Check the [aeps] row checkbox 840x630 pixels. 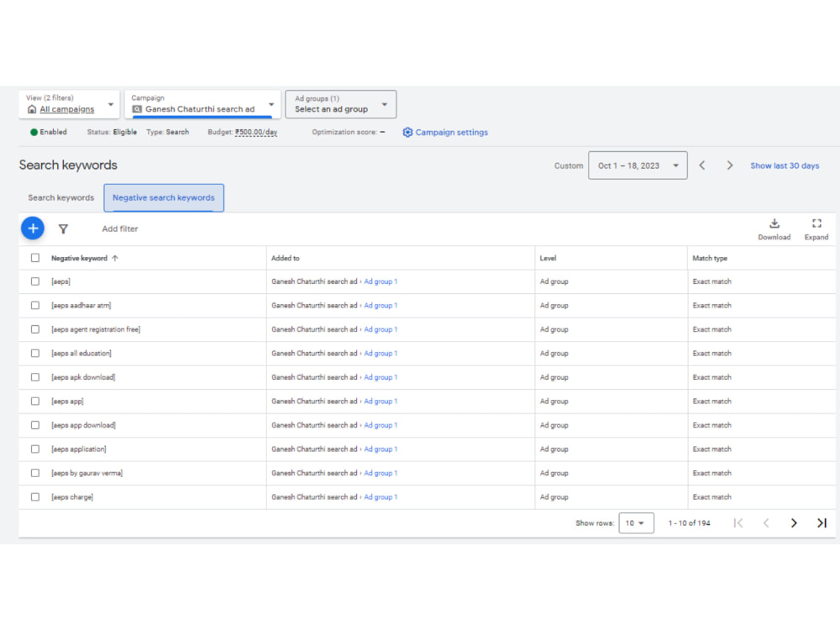[35, 281]
